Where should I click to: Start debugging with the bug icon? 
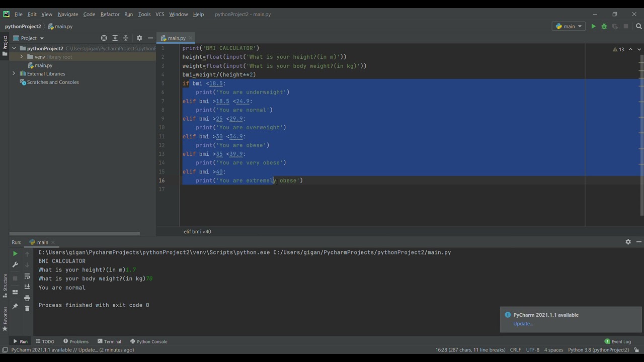click(604, 26)
